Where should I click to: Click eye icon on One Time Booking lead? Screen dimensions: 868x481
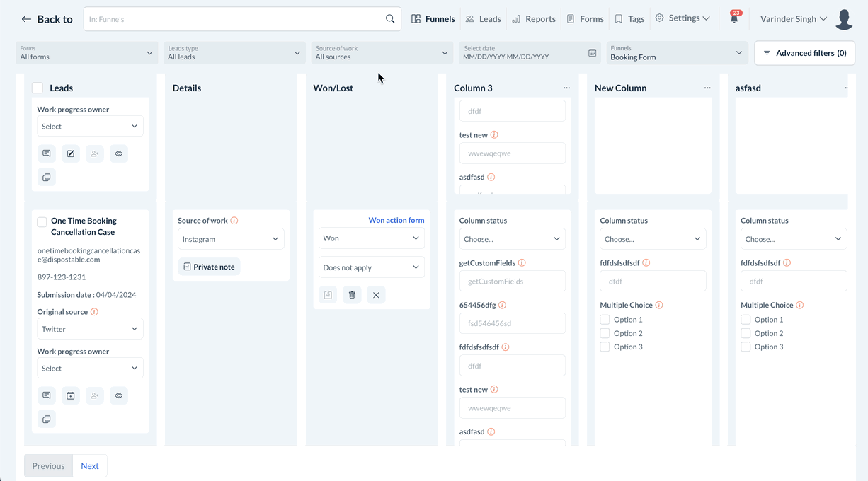pos(119,395)
